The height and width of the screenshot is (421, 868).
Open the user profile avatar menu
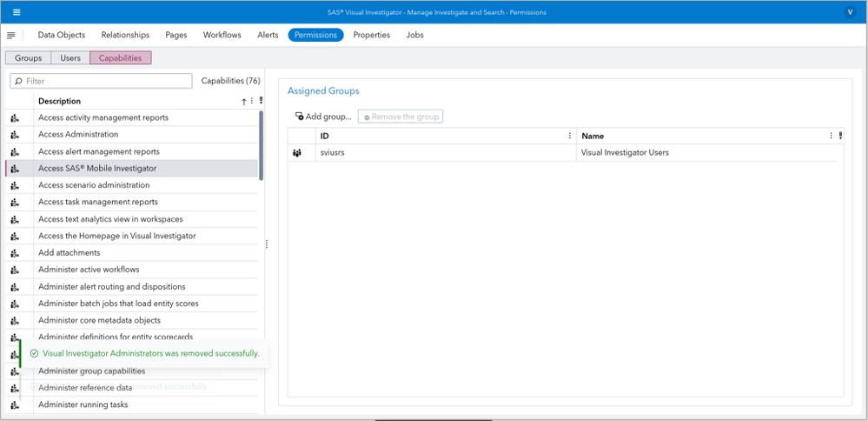pos(850,12)
